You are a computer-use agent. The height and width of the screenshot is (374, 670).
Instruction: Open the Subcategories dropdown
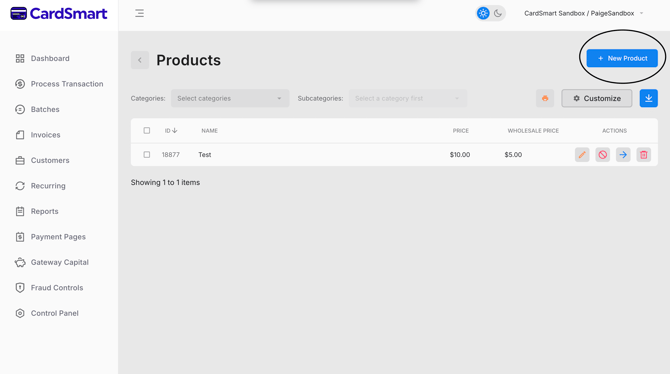(408, 98)
